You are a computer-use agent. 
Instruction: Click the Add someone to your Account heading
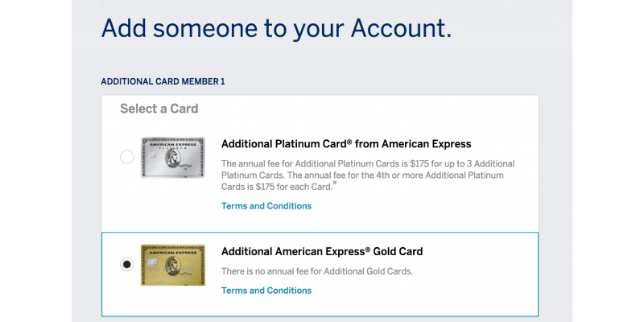276,28
